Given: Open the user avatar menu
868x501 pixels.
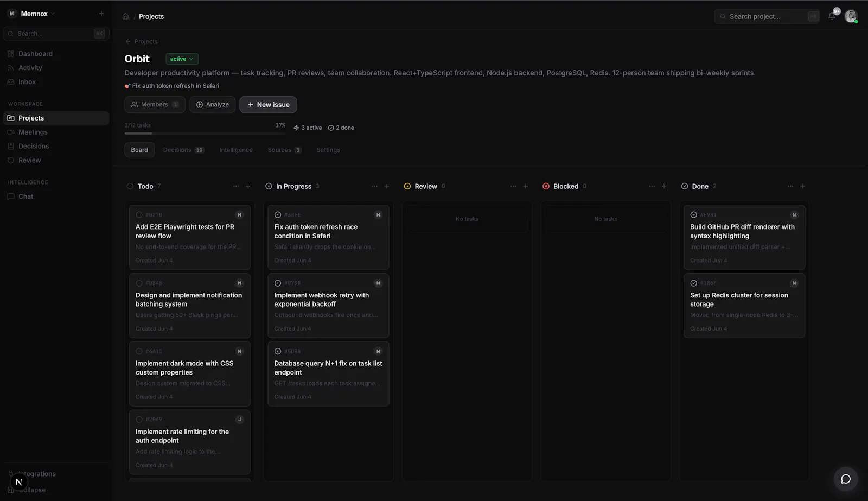Looking at the screenshot, I should [x=851, y=16].
